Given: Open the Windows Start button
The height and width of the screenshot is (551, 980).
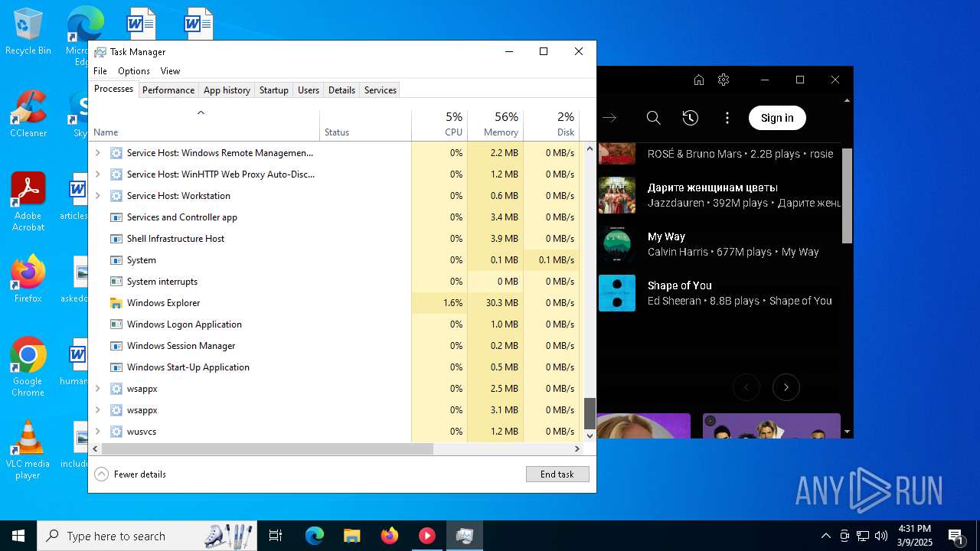Looking at the screenshot, I should [18, 536].
